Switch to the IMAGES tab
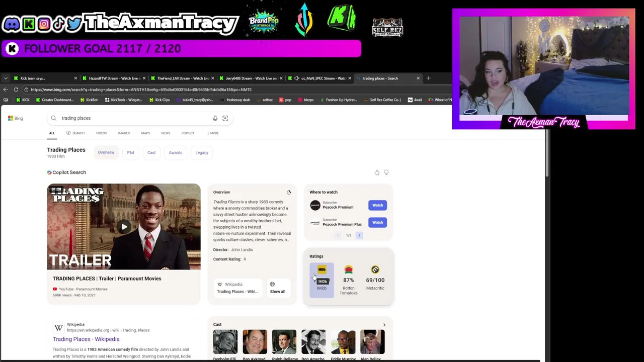Screen dimensions: 644x362 pos(124,133)
